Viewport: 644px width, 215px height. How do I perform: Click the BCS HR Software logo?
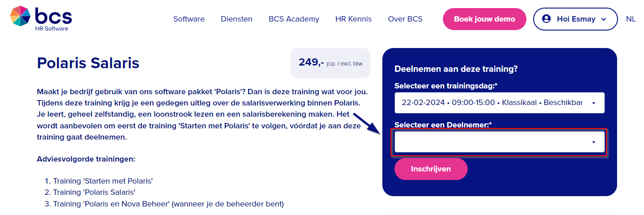click(x=41, y=18)
